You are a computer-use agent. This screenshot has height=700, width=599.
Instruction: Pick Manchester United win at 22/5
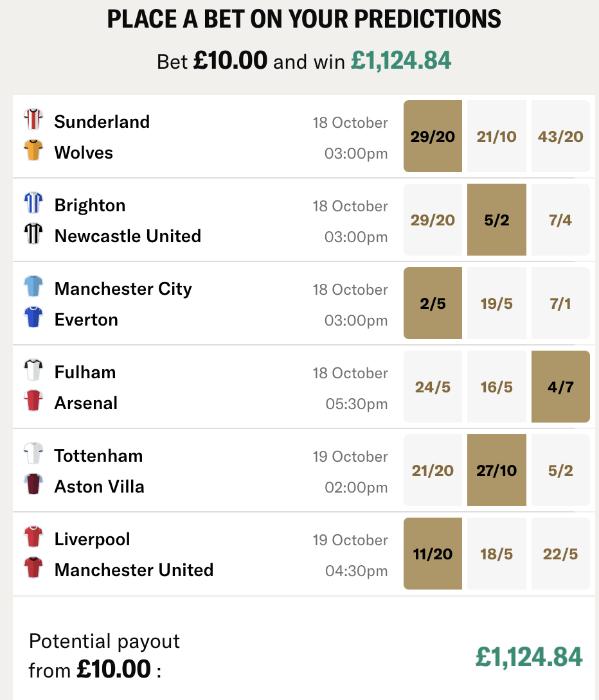(560, 554)
